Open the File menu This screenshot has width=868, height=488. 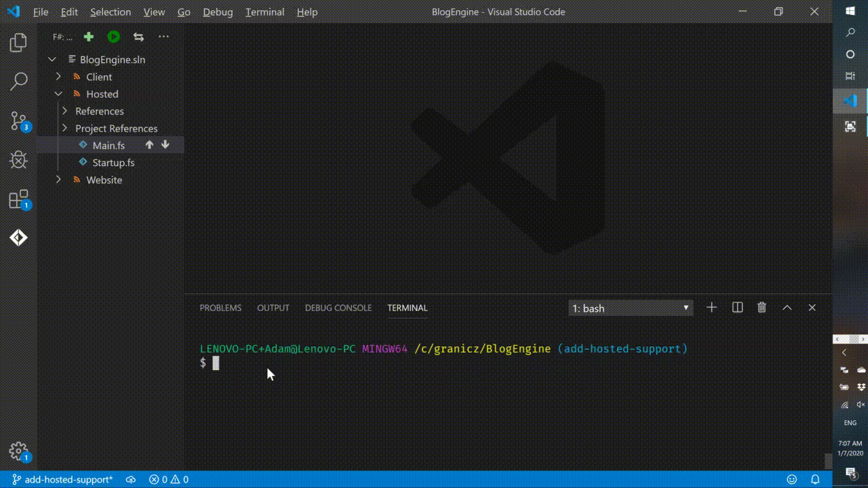(x=41, y=12)
